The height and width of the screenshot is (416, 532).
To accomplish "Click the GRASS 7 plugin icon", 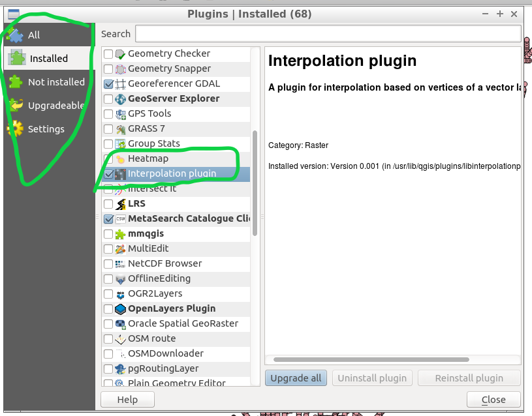I will 120,129.
